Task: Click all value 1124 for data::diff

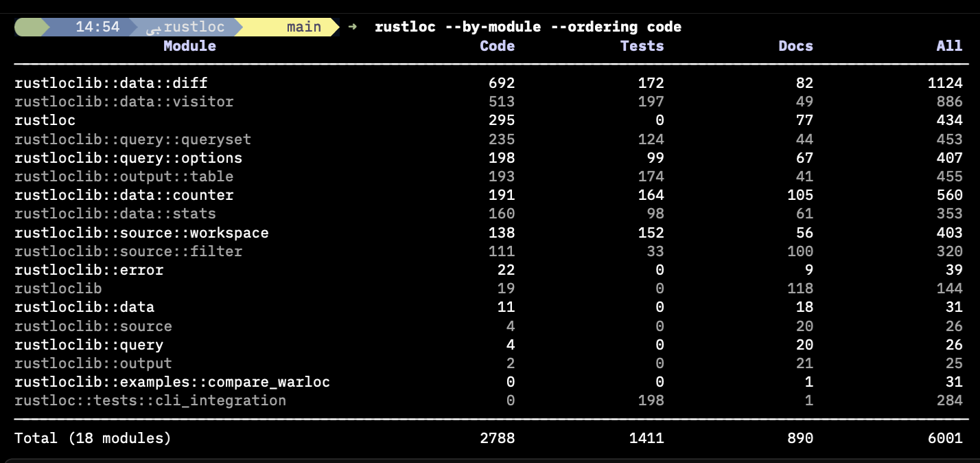Action: coord(945,83)
